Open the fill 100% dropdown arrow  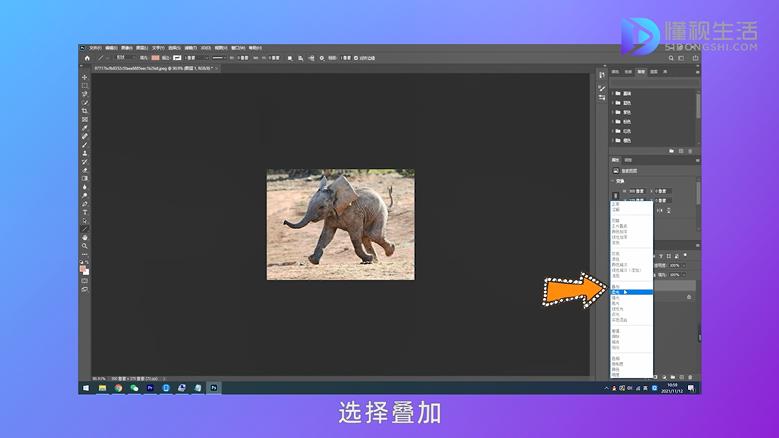tap(684, 275)
